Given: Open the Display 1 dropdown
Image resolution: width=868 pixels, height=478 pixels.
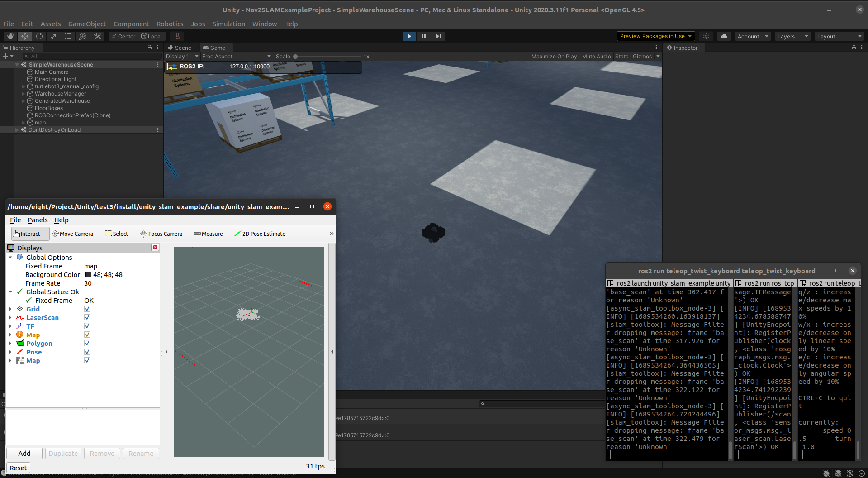Looking at the screenshot, I should point(182,57).
